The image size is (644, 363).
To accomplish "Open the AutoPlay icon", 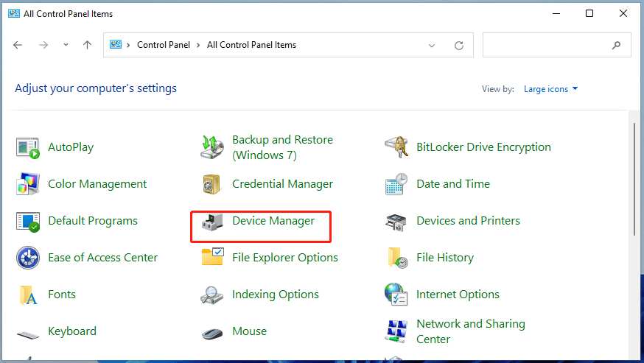I will [x=28, y=147].
